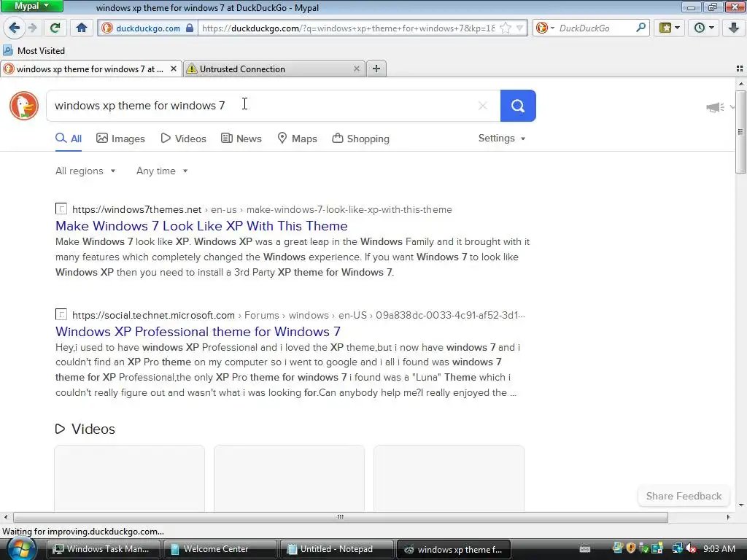
Task: Switch to Untitled - Notepad taskbar button
Action: [x=337, y=549]
